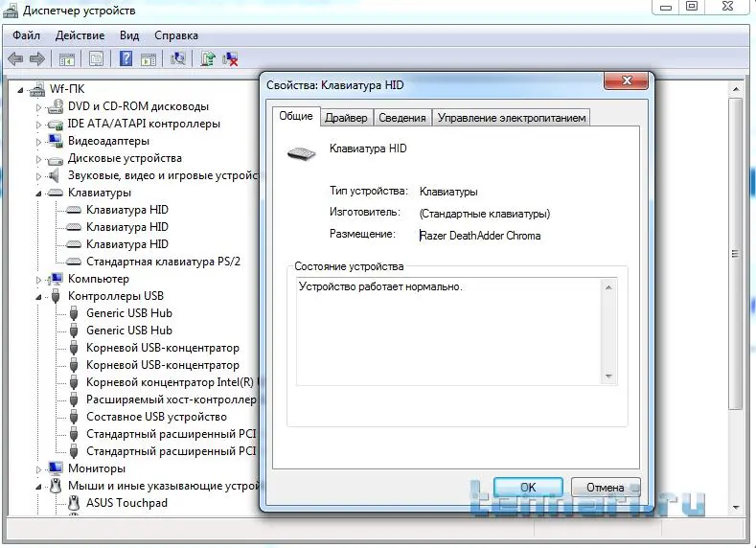Select the Составное USB устройство entry
Image resolution: width=756 pixels, height=548 pixels.
[156, 417]
